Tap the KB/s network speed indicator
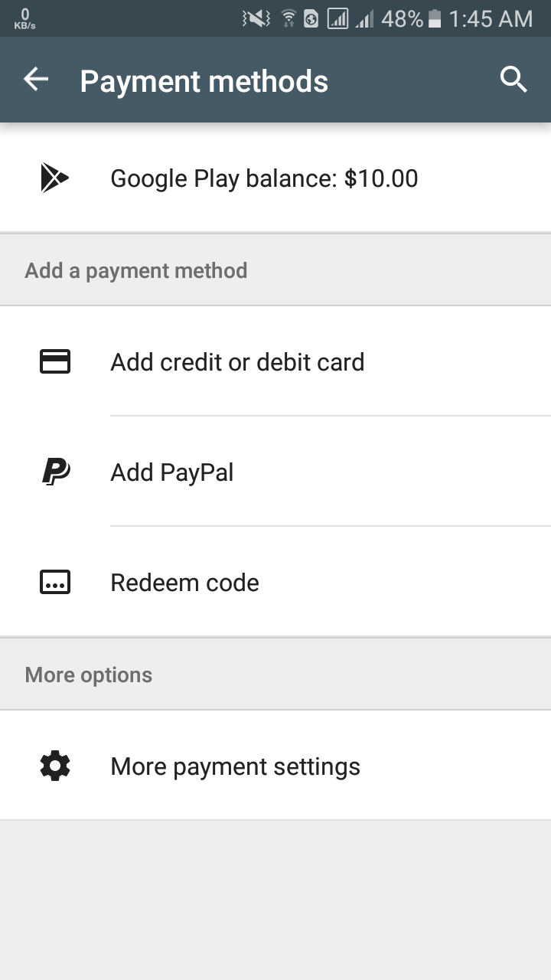Screen dimensions: 551x980 pos(24,19)
